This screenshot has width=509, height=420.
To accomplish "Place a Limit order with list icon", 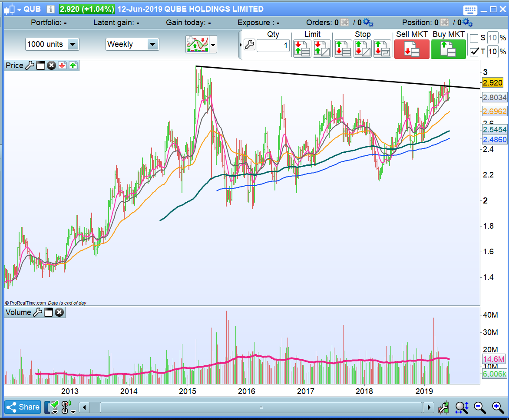I will (302, 49).
